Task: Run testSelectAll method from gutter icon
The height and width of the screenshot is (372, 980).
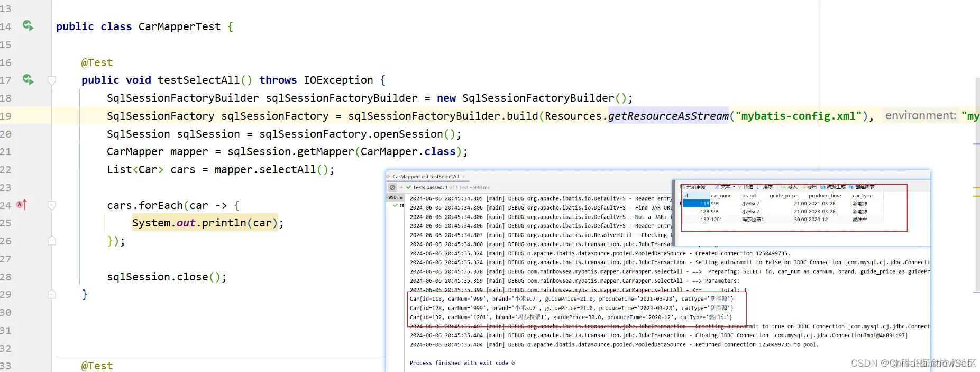Action: (x=28, y=79)
